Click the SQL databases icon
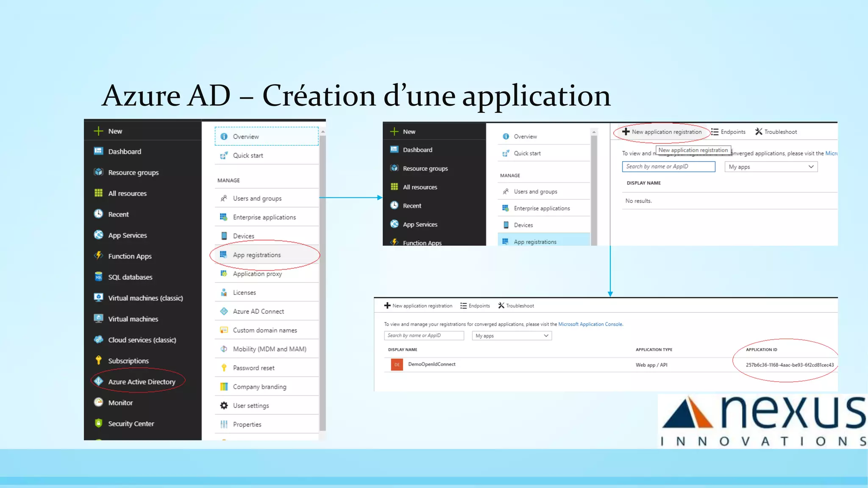The image size is (868, 488). tap(98, 277)
